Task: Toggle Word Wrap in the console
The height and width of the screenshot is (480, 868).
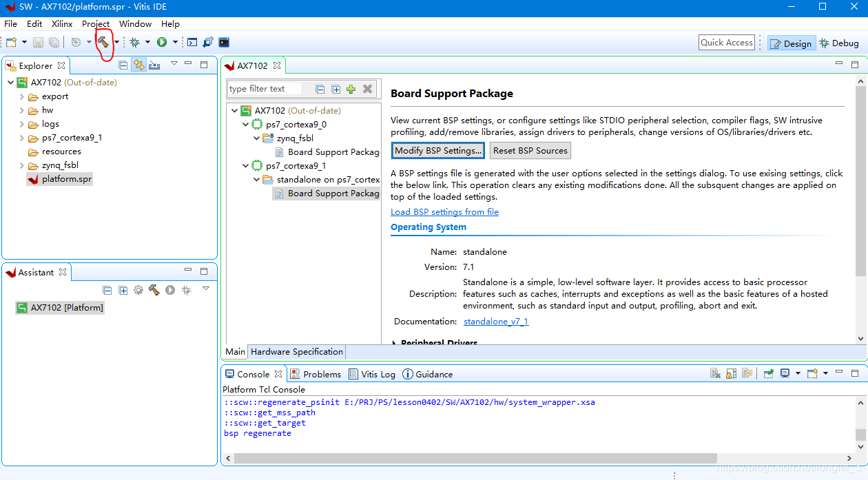Action: coord(747,373)
